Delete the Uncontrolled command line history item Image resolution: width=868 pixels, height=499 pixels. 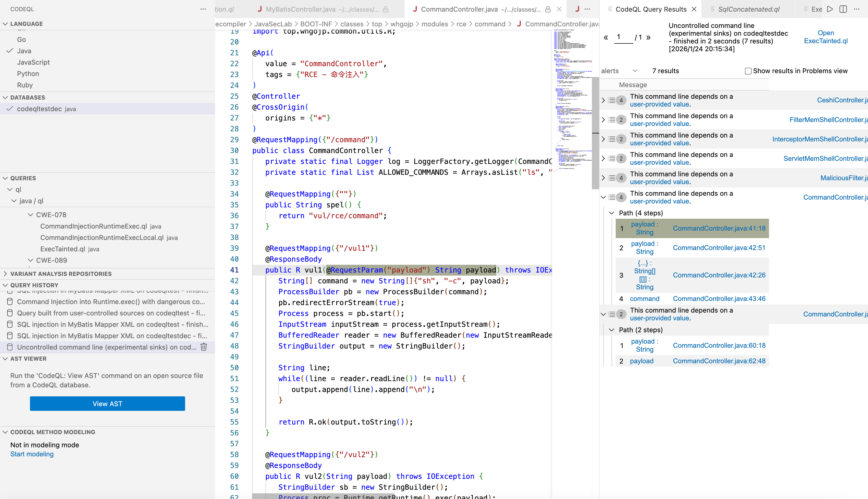tap(203, 347)
